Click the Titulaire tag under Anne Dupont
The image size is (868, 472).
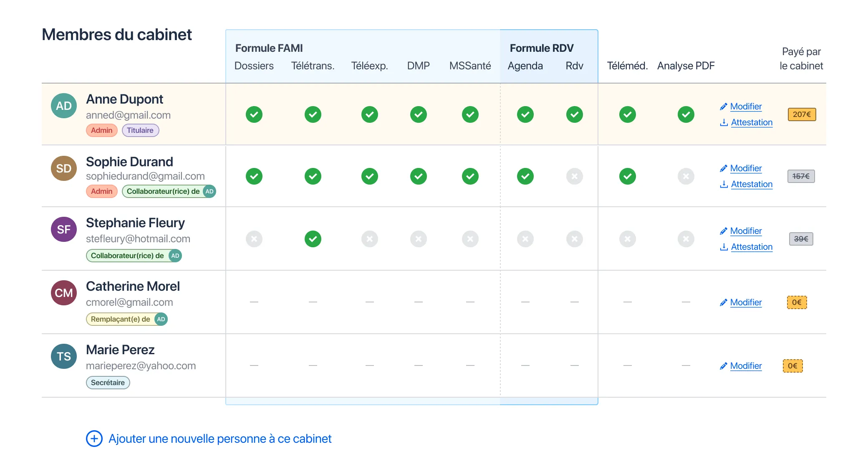tap(140, 130)
